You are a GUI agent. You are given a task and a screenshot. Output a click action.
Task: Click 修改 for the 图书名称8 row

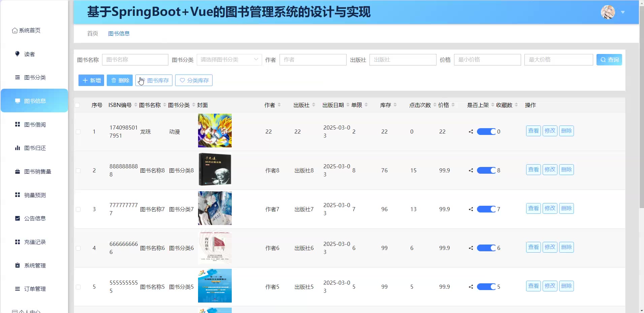[x=550, y=169]
